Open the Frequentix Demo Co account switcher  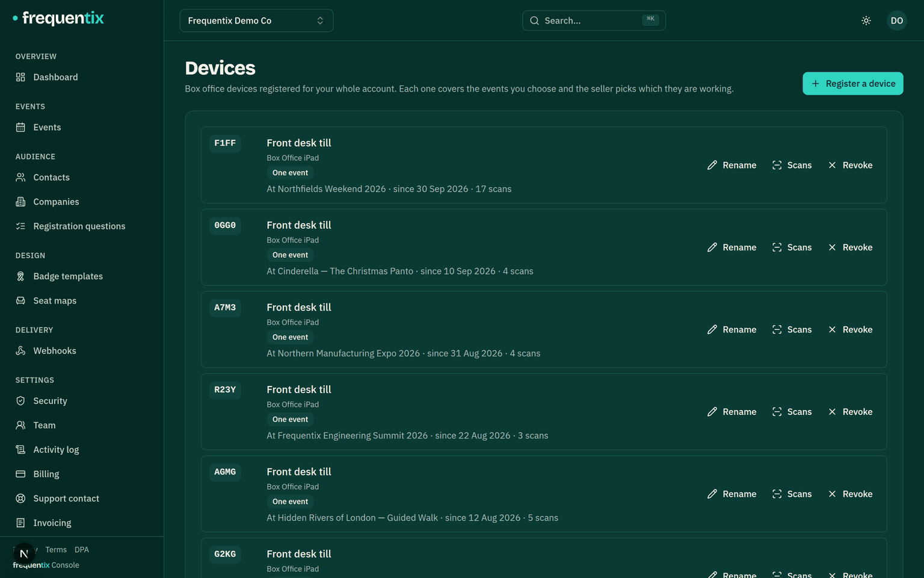(256, 20)
